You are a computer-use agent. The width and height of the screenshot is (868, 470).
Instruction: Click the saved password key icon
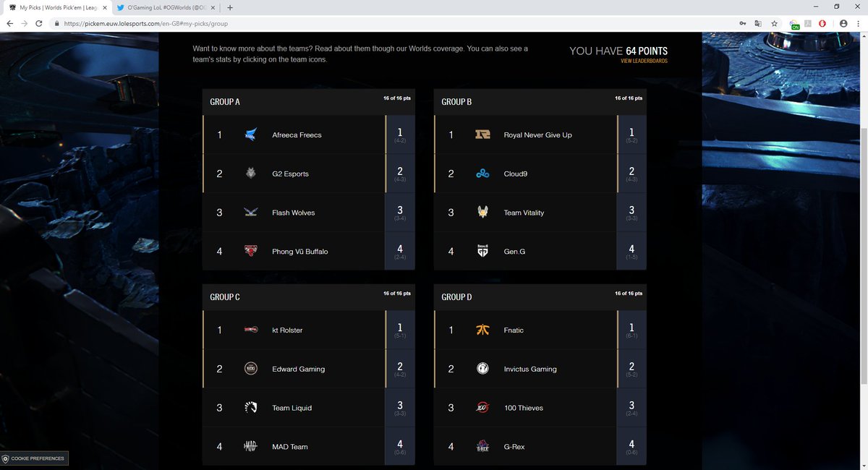(x=742, y=23)
